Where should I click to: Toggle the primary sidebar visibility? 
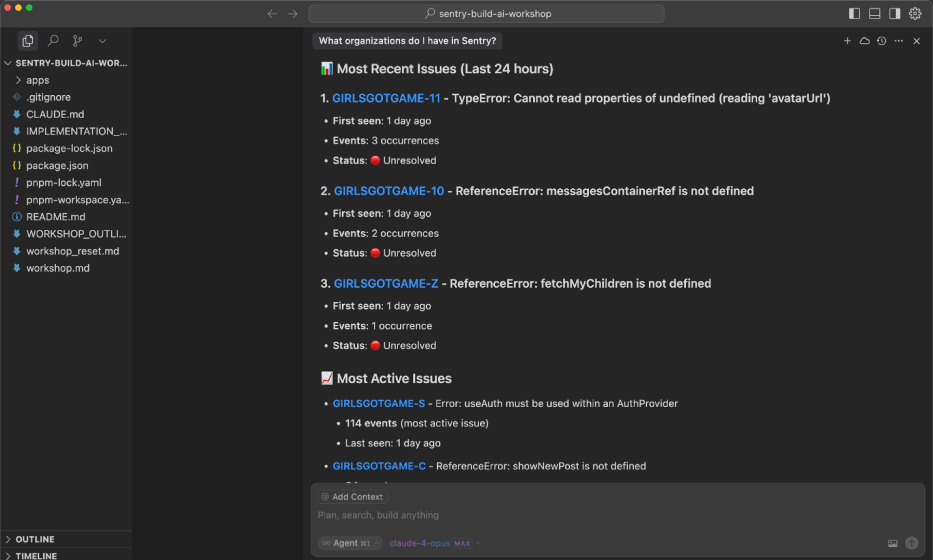click(854, 13)
